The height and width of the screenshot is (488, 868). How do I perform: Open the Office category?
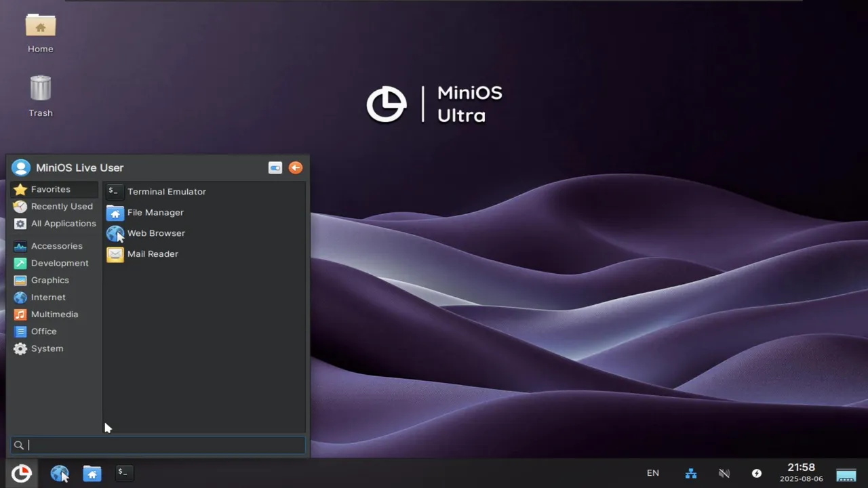pos(54,331)
